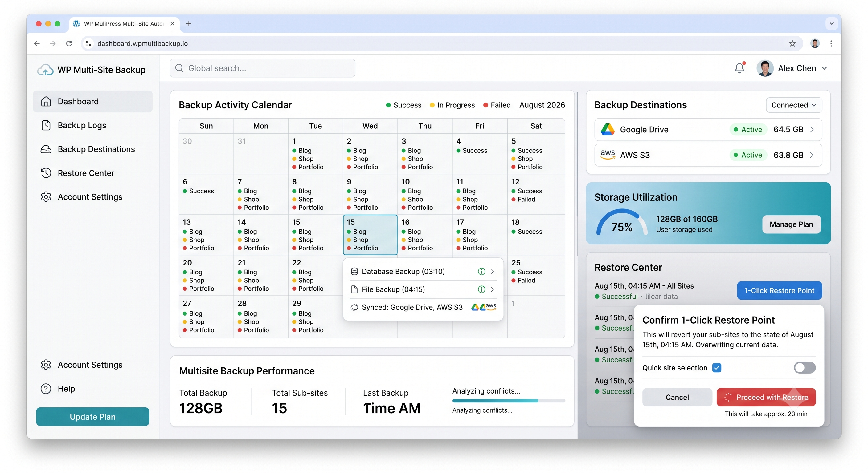The image size is (868, 473).
Task: Open a new browser tab with plus icon
Action: (x=189, y=24)
